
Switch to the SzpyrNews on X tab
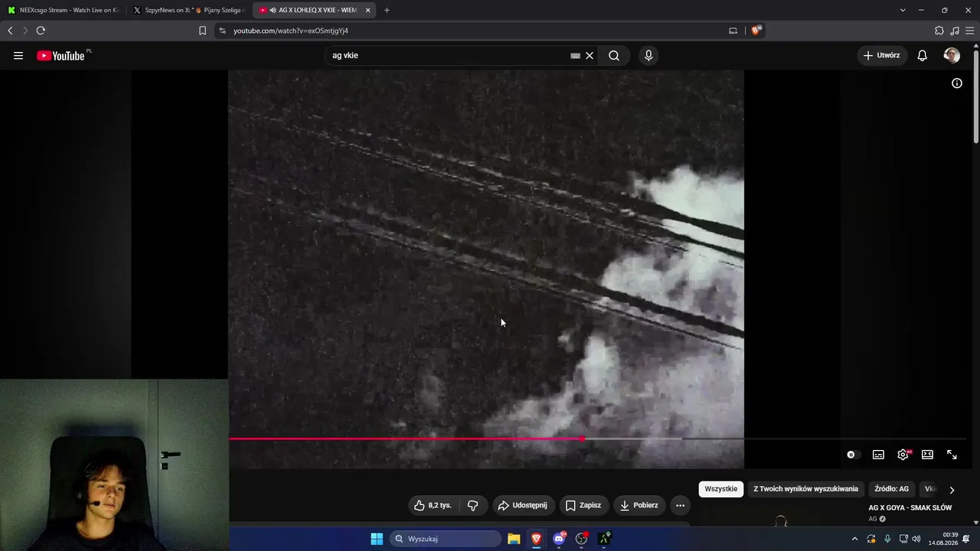tap(189, 10)
